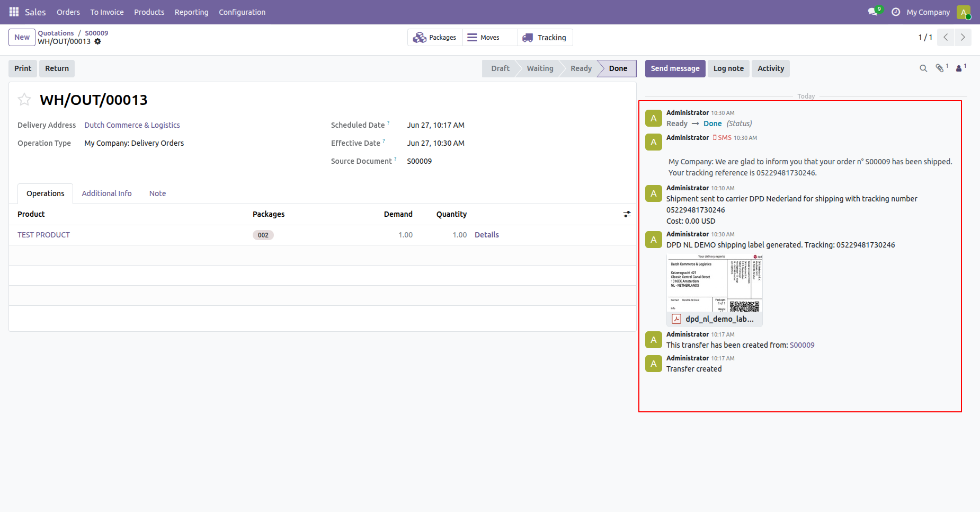Viewport: 980px width, 512px height.
Task: Click the Administrator user avatar in navbar
Action: click(x=964, y=12)
